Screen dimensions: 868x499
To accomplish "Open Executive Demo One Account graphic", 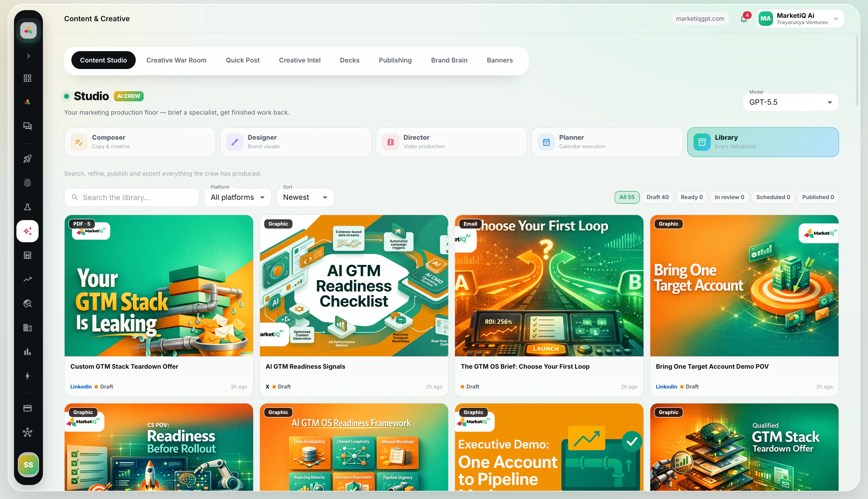I will coord(549,447).
